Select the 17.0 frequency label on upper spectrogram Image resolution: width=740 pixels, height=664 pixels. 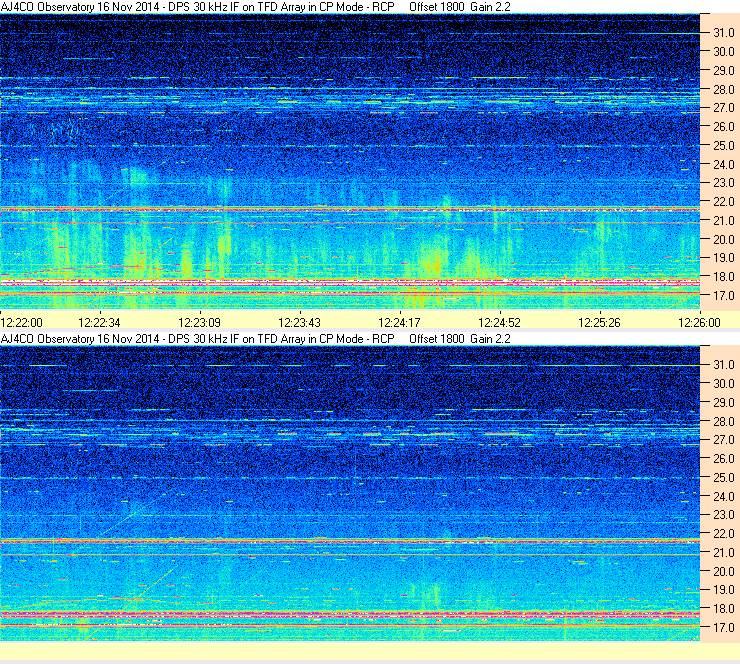click(x=724, y=296)
